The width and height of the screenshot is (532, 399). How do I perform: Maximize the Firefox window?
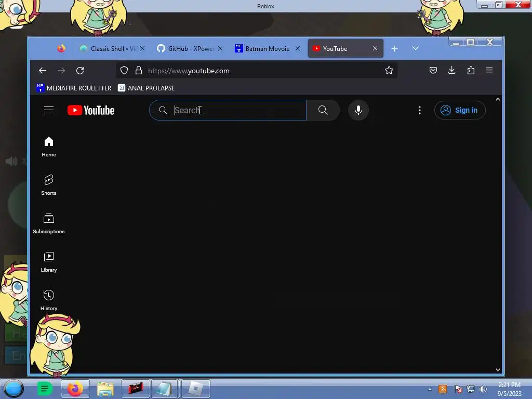(470, 42)
